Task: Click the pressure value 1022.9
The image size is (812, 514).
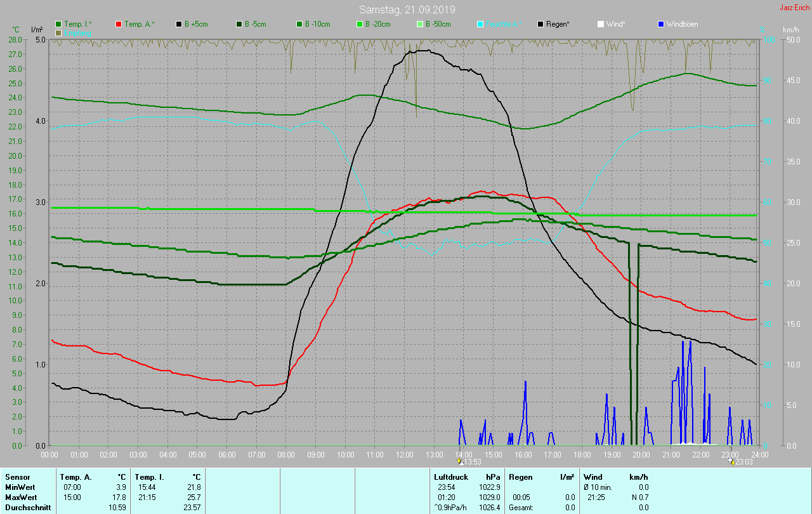Action: (490, 487)
